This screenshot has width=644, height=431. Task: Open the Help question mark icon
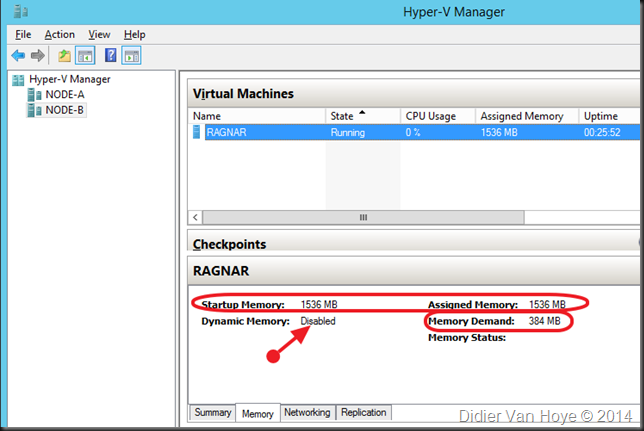click(x=110, y=55)
